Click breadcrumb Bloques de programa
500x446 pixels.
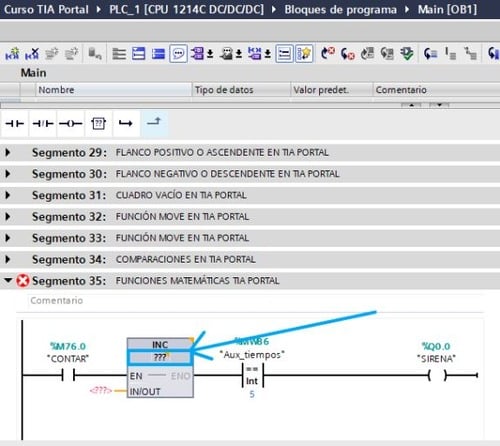pyautogui.click(x=340, y=9)
